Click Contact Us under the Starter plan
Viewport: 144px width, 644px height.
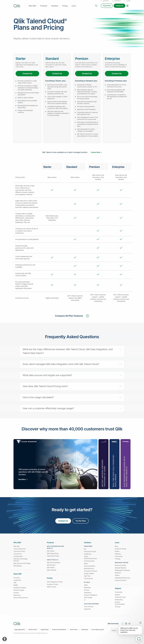click(x=27, y=73)
